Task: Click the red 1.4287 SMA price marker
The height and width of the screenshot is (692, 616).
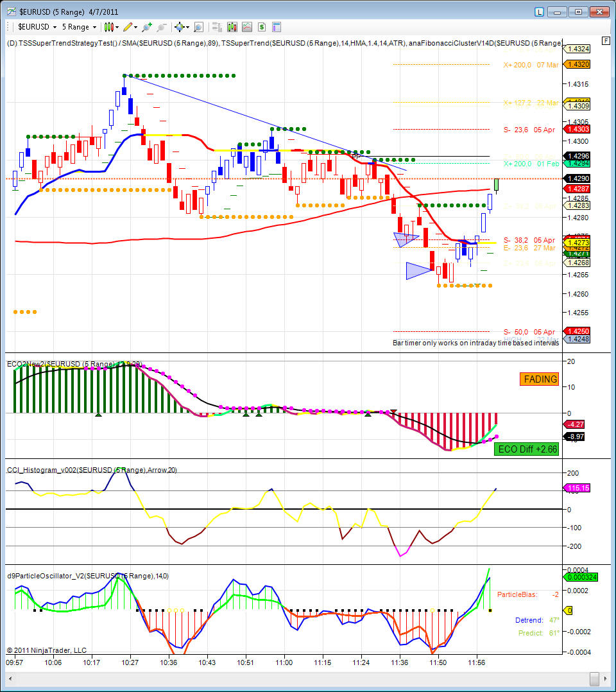Action: click(x=578, y=189)
